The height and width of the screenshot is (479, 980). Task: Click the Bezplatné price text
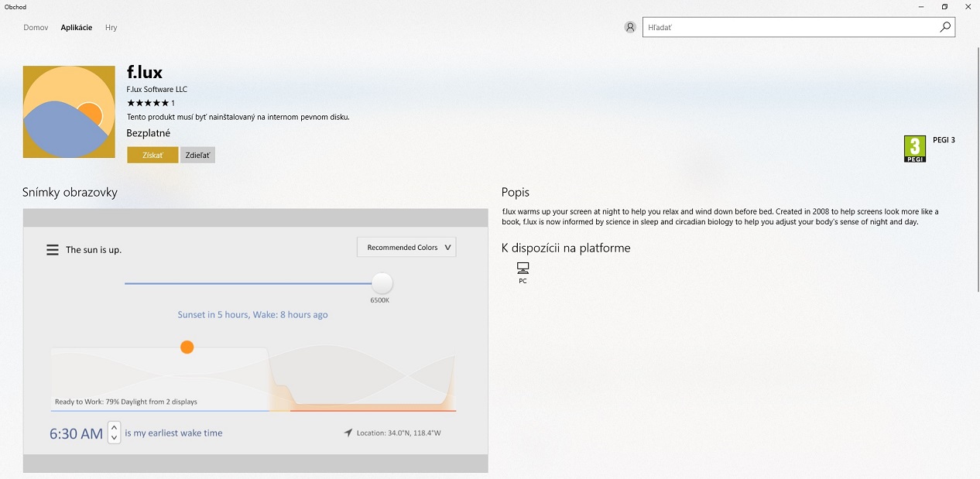[x=149, y=133]
